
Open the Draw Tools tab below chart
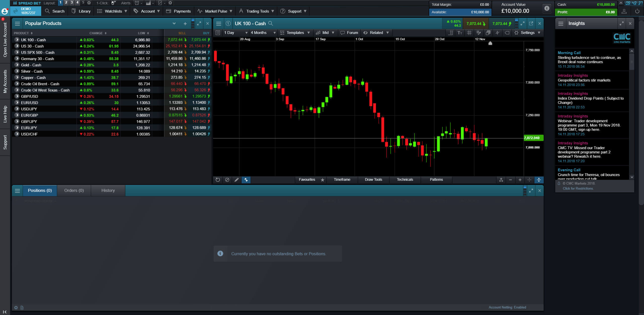tap(373, 180)
